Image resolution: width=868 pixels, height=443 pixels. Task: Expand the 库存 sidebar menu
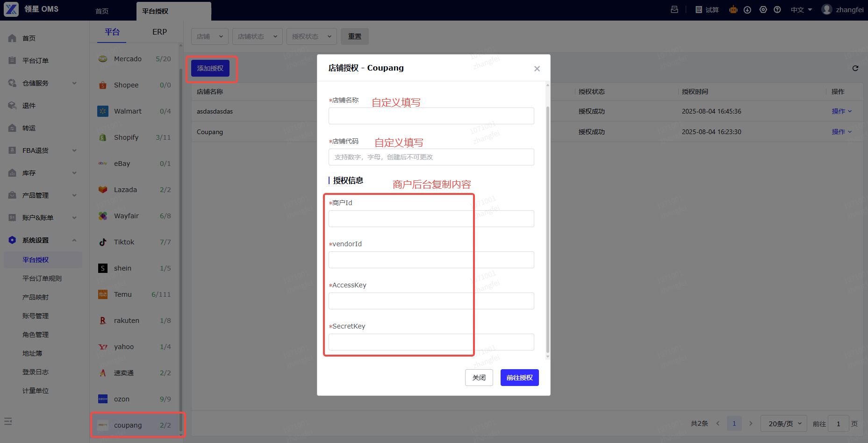point(42,173)
